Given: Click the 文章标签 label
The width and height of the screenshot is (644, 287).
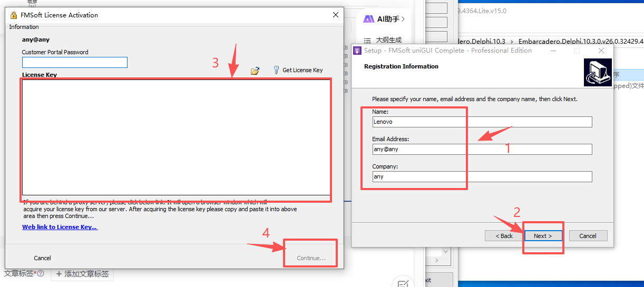Looking at the screenshot, I should [x=19, y=274].
